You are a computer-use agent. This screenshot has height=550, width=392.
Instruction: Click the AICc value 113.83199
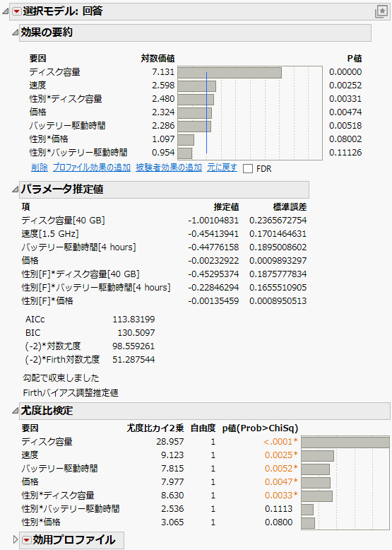[x=133, y=320]
